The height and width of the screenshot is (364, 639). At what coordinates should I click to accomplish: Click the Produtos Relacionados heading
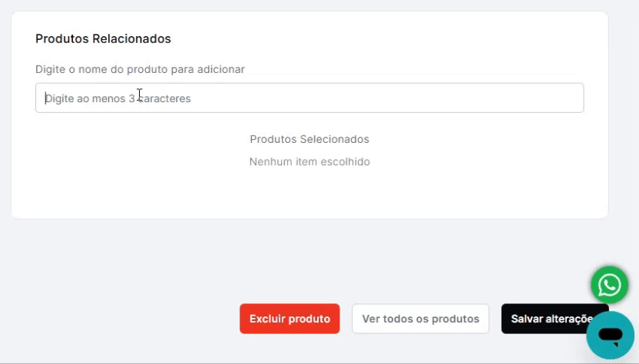tap(103, 38)
